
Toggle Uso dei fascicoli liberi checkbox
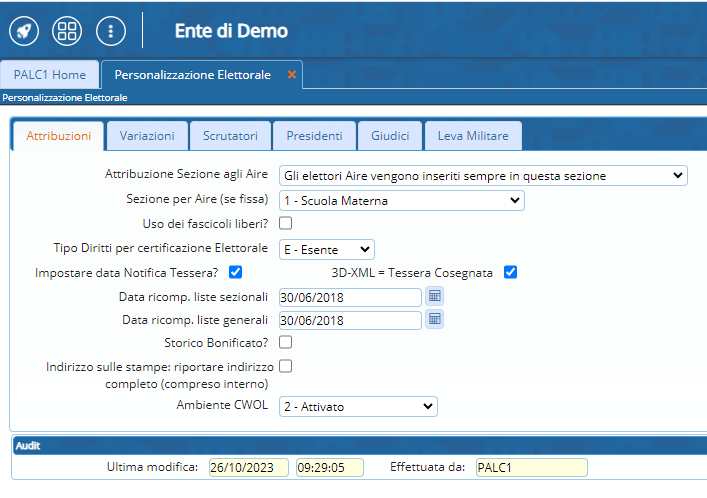click(x=285, y=223)
